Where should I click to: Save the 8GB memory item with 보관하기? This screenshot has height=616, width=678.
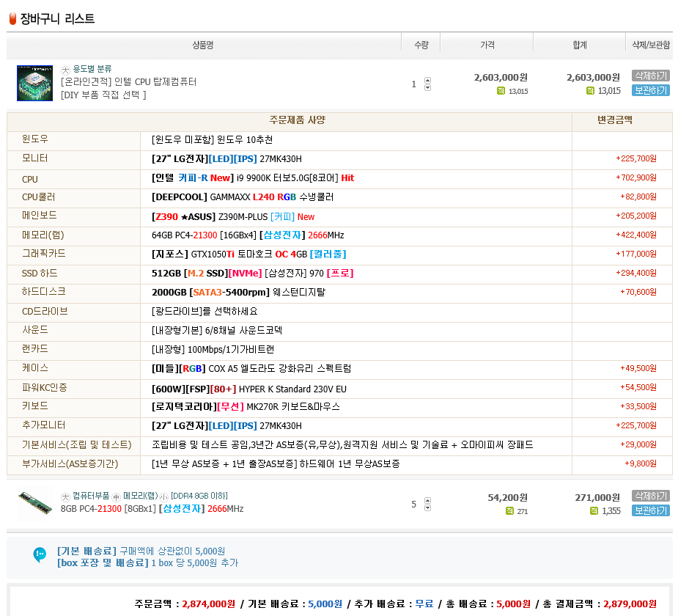(x=651, y=510)
